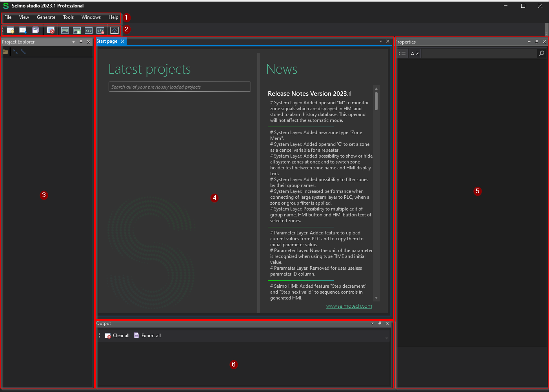Click the Properties search magnifier icon

(542, 53)
